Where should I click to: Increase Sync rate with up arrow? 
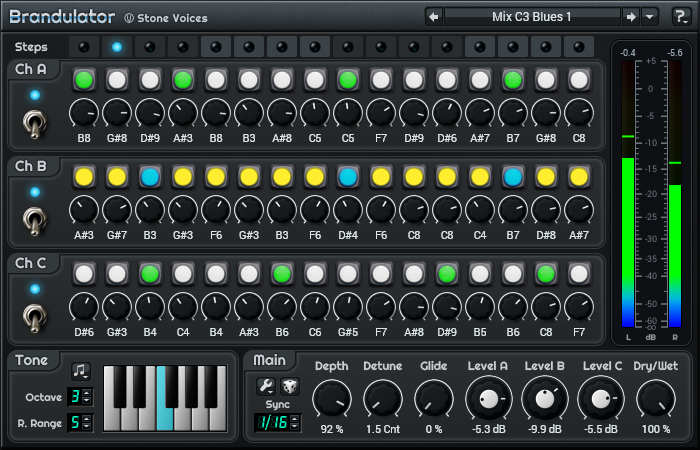(x=294, y=419)
